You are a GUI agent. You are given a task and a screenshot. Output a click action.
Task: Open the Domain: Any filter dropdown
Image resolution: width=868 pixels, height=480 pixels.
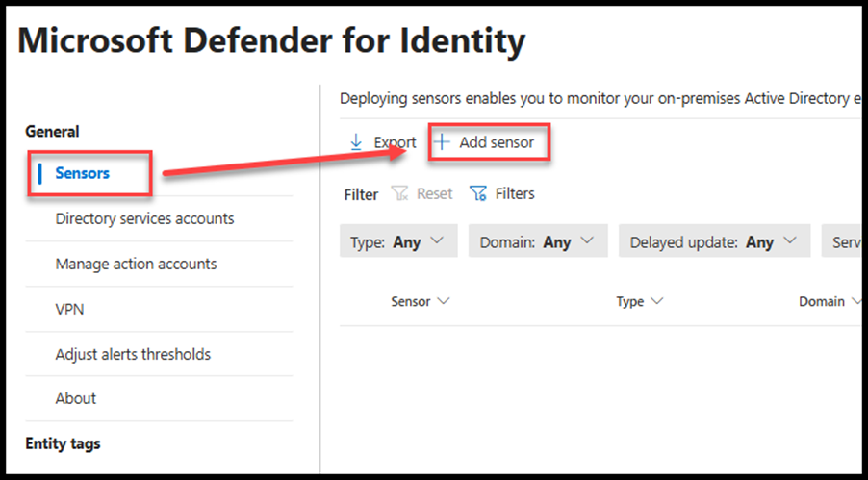tap(538, 240)
